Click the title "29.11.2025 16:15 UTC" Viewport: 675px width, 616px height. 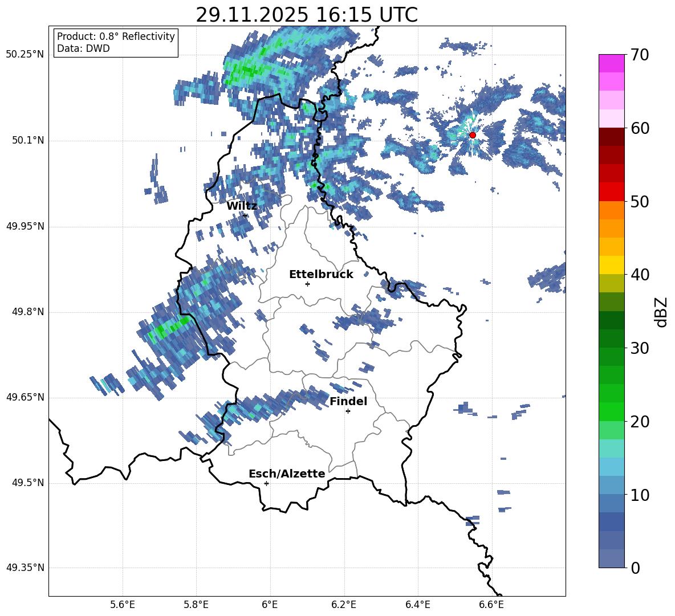coord(307,15)
